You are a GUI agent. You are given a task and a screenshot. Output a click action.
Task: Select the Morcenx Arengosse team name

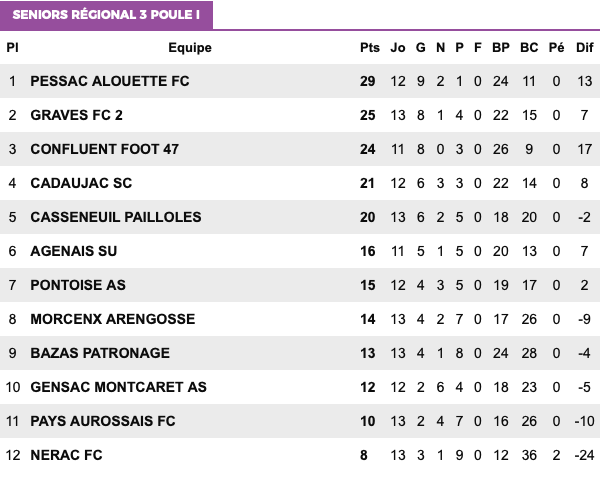(x=113, y=319)
